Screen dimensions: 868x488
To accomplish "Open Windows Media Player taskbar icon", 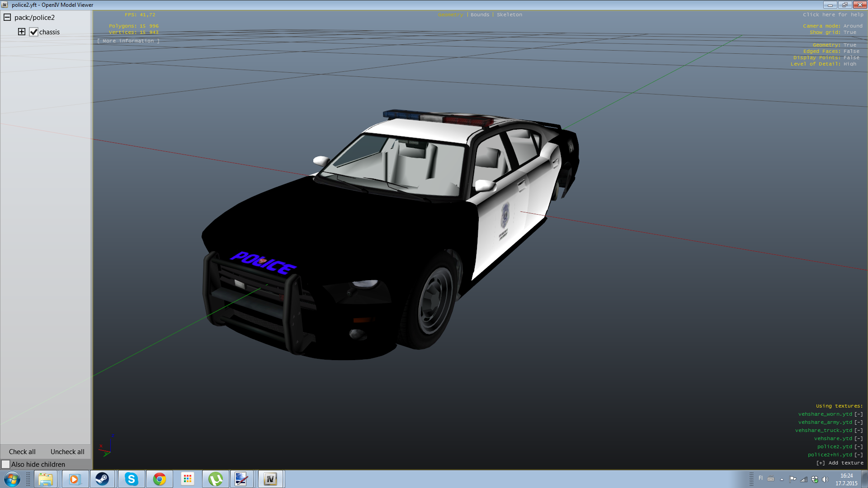I will click(74, 479).
